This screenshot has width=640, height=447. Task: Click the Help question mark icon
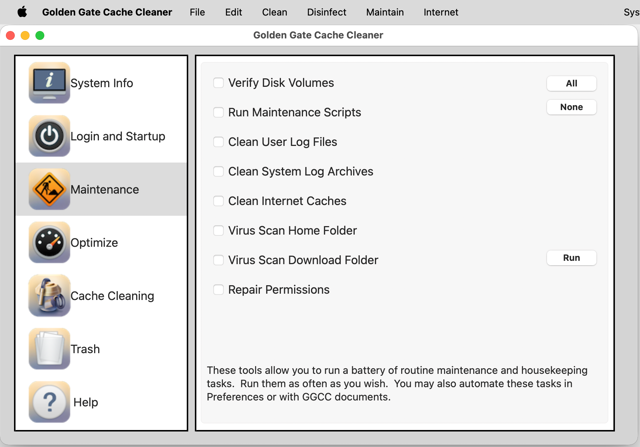[49, 402]
